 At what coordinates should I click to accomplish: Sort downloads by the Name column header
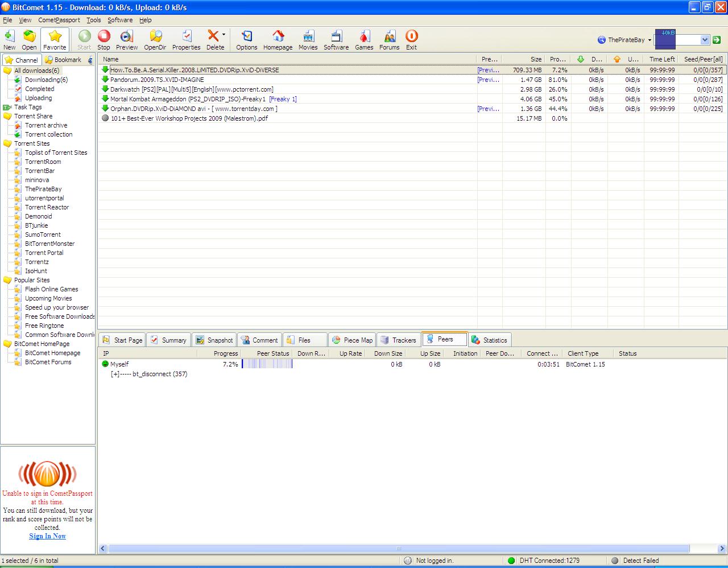tap(287, 59)
